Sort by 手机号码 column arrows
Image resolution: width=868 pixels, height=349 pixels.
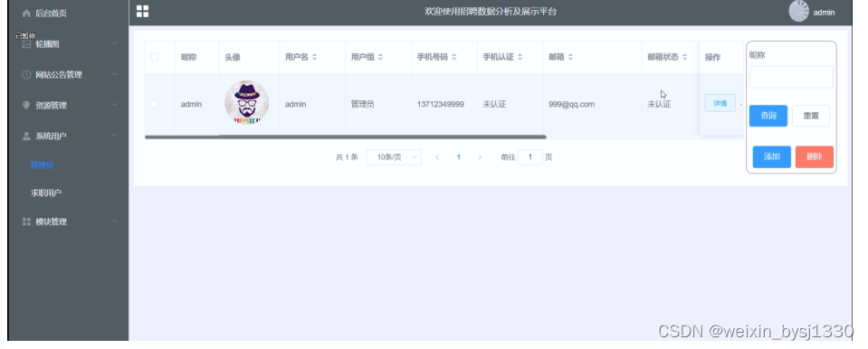454,57
